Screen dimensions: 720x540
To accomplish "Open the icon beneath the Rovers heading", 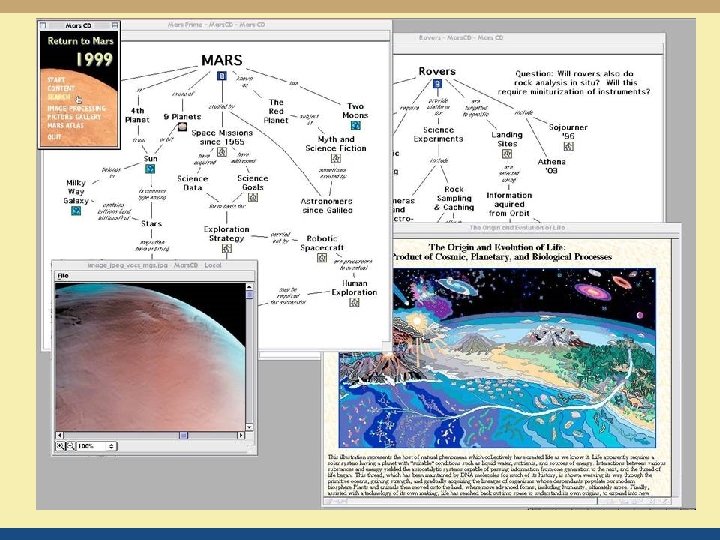I will 437,84.
